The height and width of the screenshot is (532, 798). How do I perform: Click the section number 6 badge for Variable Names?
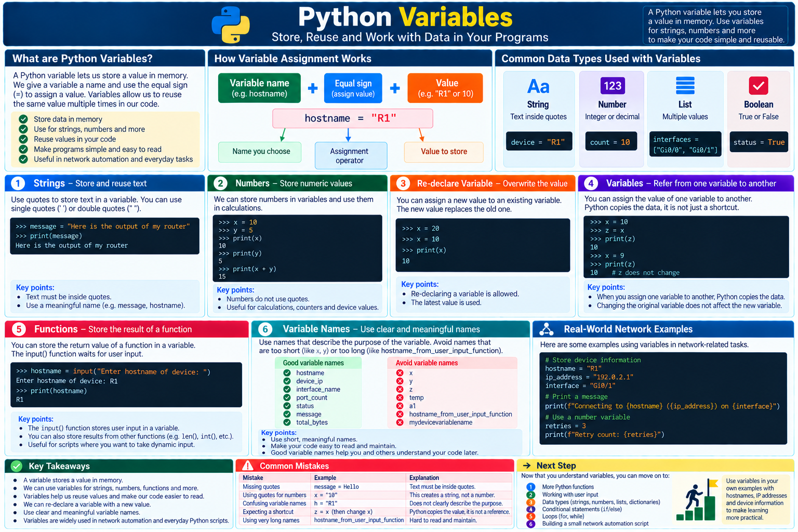[265, 329]
